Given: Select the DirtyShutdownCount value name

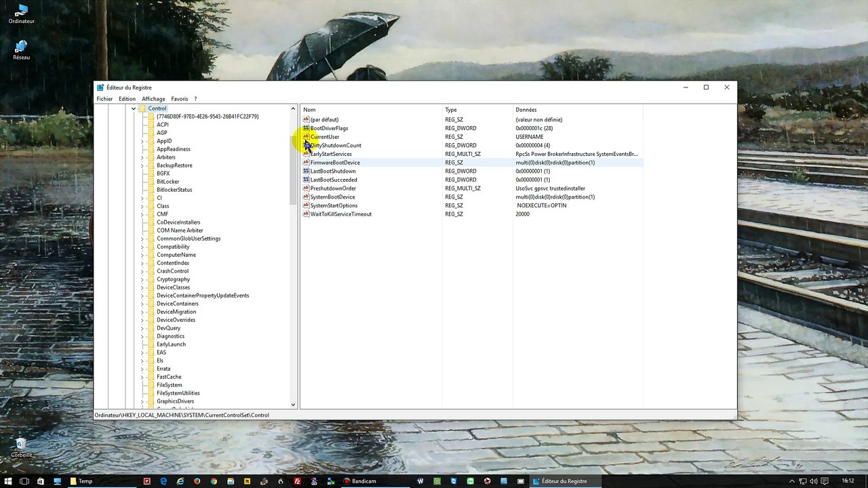Looking at the screenshot, I should 336,146.
